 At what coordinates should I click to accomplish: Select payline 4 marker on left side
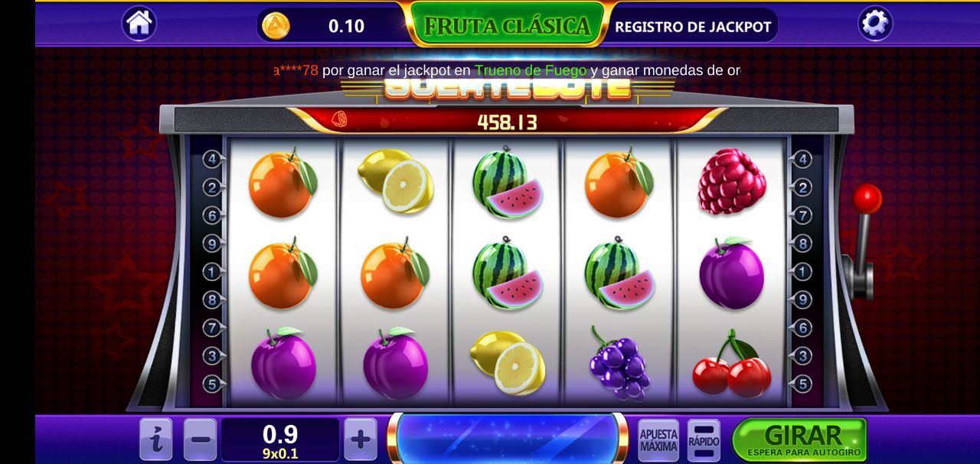point(213,159)
